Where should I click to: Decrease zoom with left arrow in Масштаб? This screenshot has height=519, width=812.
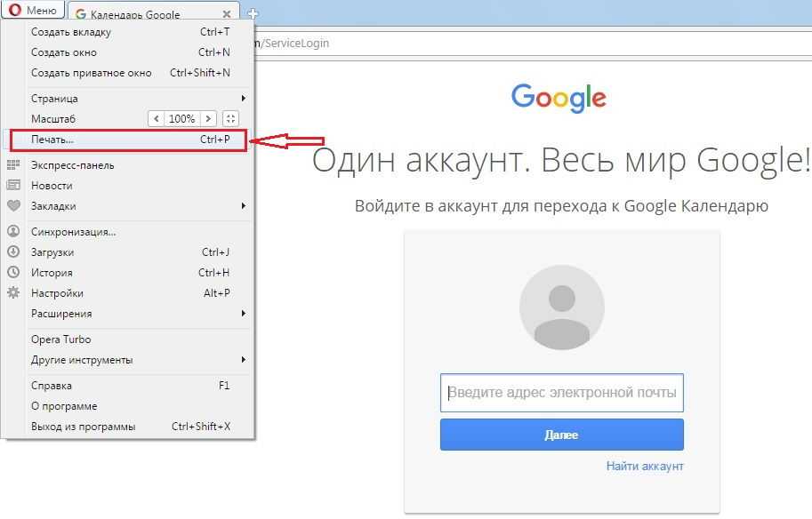coord(157,119)
